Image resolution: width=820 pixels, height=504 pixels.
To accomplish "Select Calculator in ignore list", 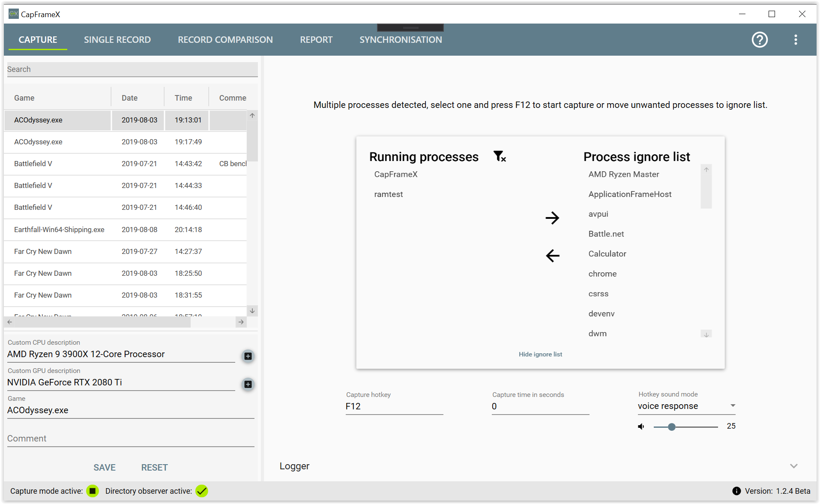I will coord(607,254).
